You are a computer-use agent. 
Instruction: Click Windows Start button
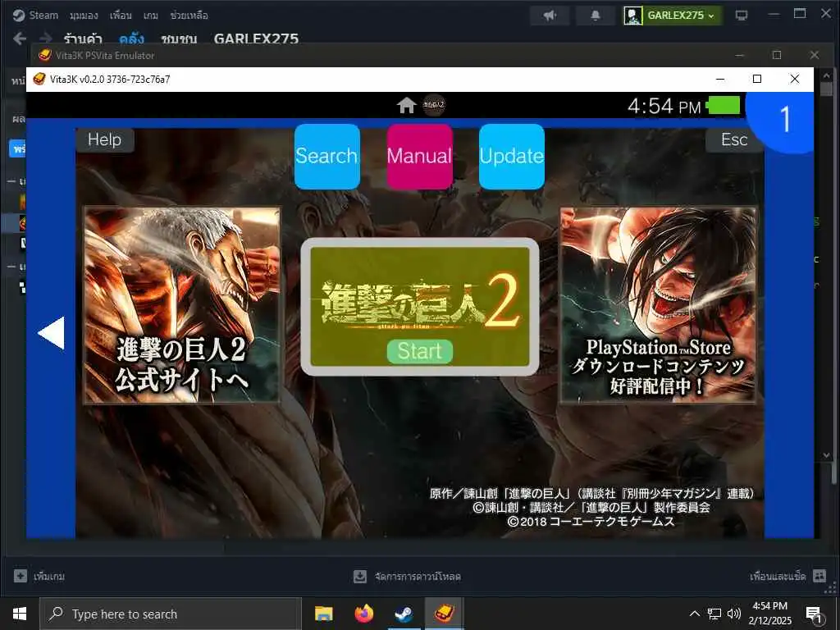(x=20, y=614)
